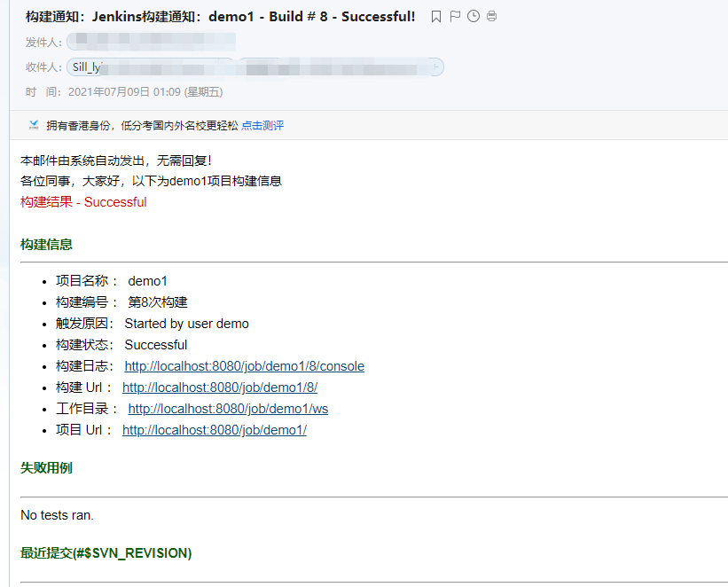The width and height of the screenshot is (728, 587).
Task: Click the clock reminder icon
Action: [x=474, y=16]
